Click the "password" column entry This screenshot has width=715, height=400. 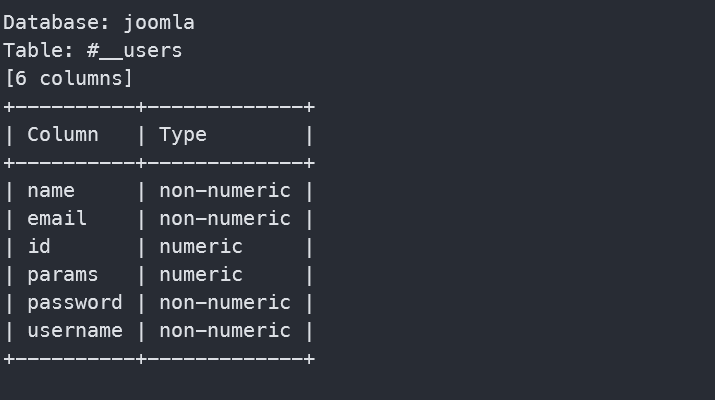click(x=75, y=302)
